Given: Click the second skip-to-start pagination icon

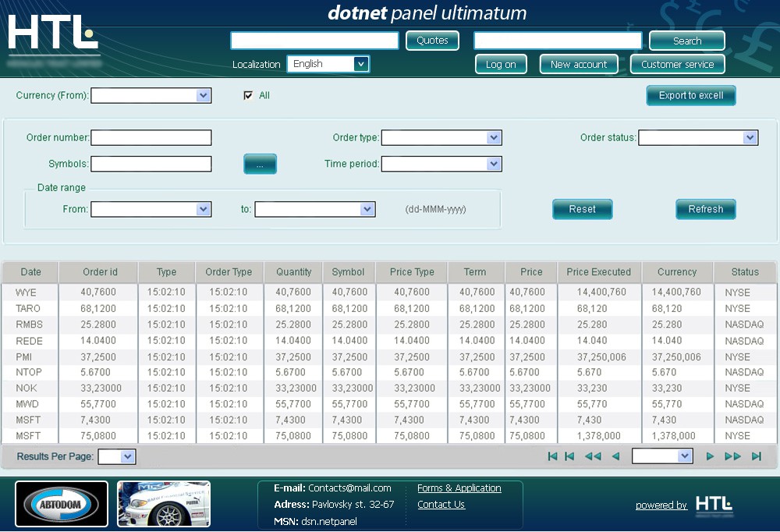Looking at the screenshot, I should click(x=569, y=456).
